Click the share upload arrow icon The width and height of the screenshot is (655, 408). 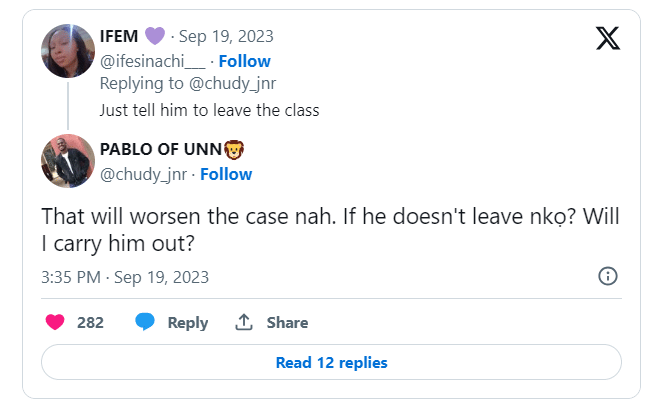pyautogui.click(x=242, y=322)
